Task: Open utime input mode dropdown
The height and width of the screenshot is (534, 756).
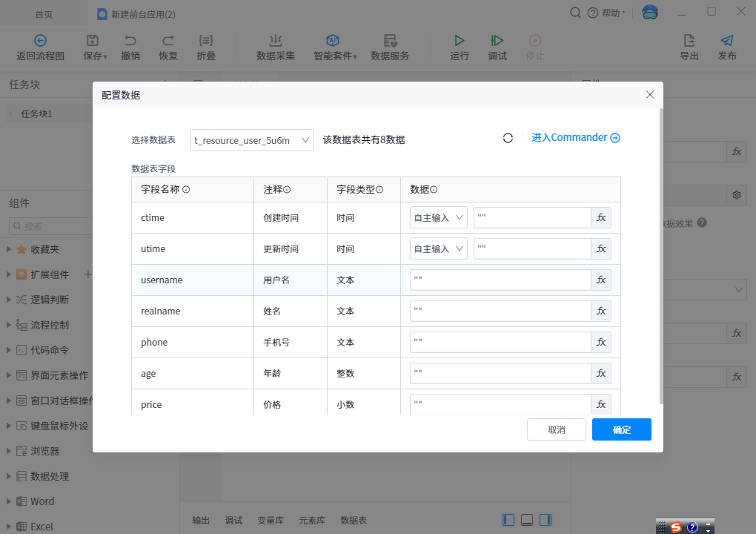Action: tap(439, 249)
